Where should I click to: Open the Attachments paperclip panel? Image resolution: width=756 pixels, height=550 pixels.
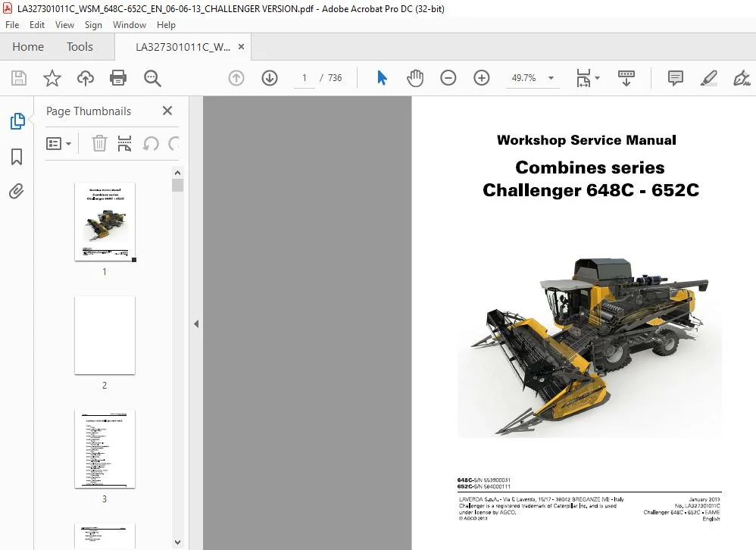pos(17,192)
